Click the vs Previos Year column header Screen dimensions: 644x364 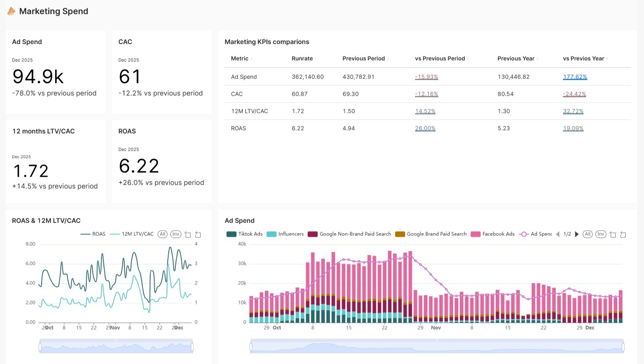tap(583, 59)
